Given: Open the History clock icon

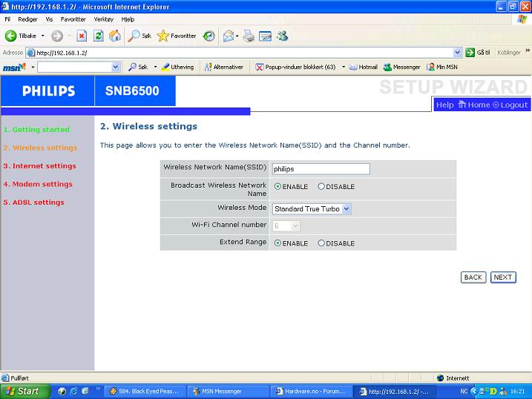Looking at the screenshot, I should click(208, 36).
